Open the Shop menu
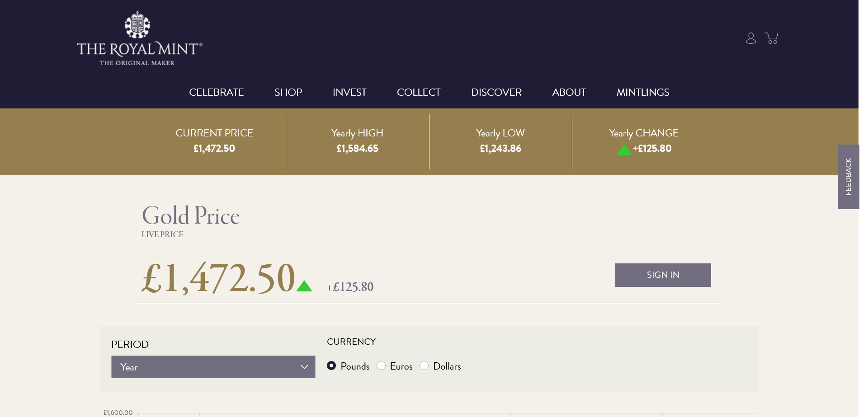This screenshot has height=417, width=868. (x=288, y=92)
